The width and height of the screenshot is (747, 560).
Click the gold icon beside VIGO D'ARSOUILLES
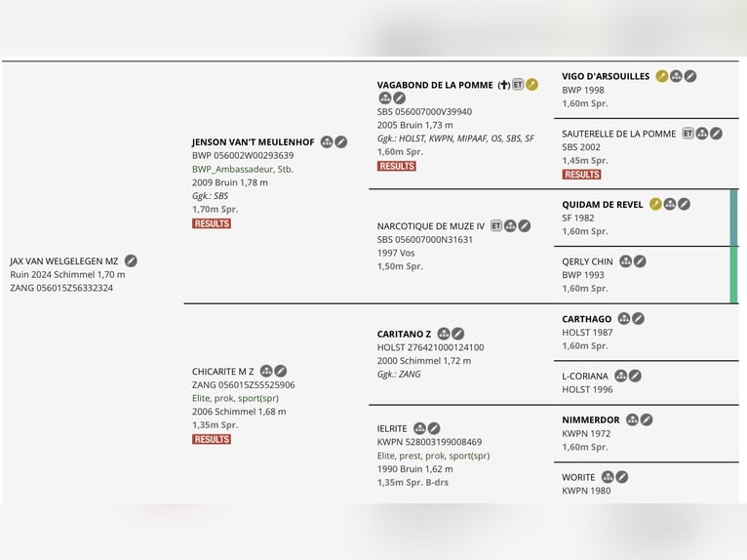pos(662,76)
